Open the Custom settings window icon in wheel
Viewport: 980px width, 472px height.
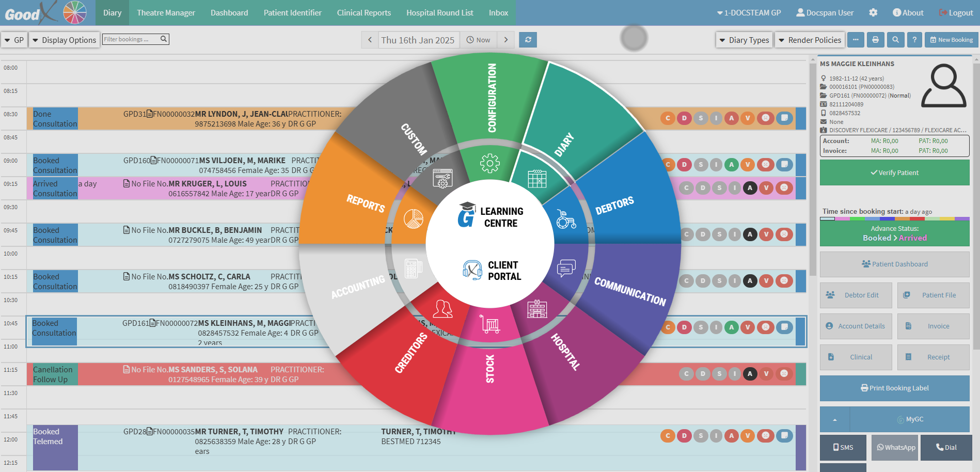pos(442,179)
